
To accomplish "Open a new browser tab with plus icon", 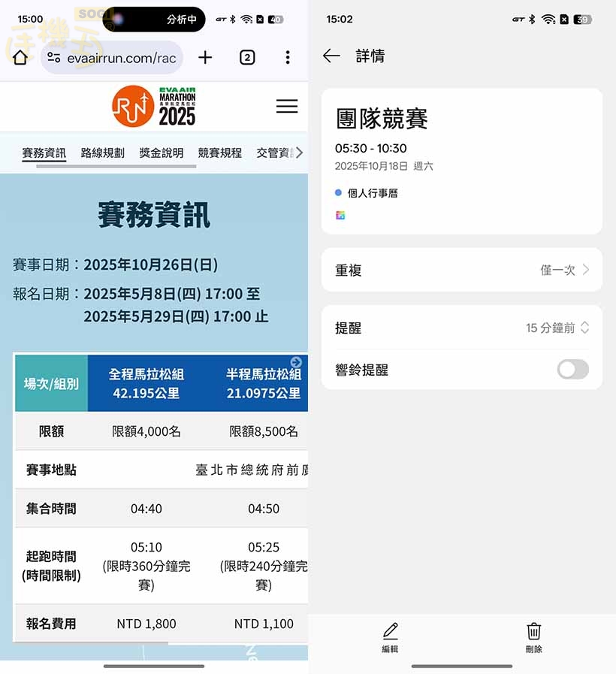I will (205, 58).
